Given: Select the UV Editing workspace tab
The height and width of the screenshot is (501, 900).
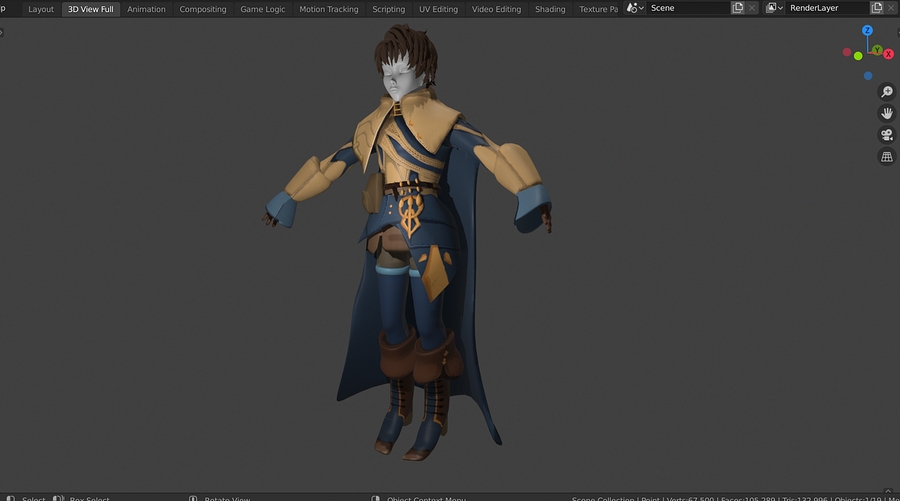Looking at the screenshot, I should click(438, 9).
